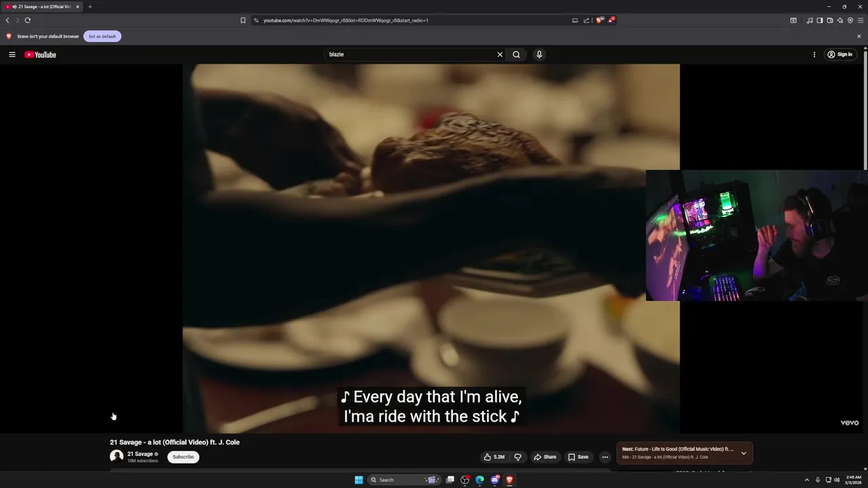This screenshot has width=868, height=488.
Task: Open clock and date flyout
Action: tap(854, 480)
